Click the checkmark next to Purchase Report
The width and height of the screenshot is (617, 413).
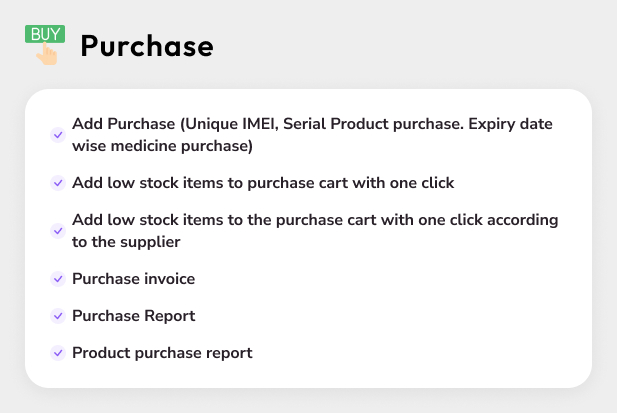point(56,316)
